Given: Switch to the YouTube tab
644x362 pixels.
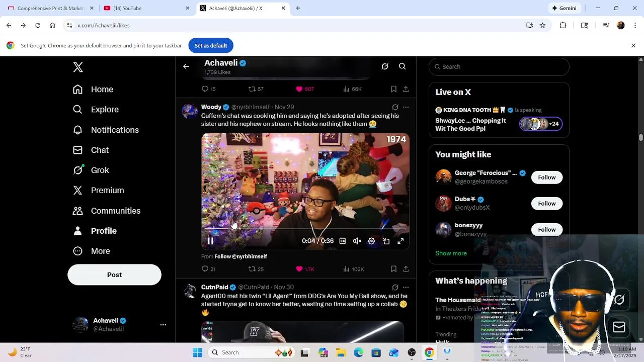Looking at the screenshot, I should point(146,8).
